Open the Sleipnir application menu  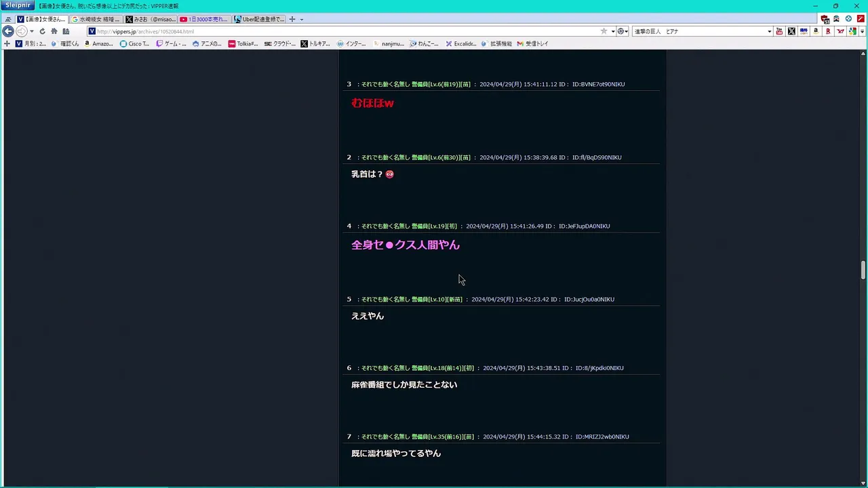pyautogui.click(x=17, y=5)
